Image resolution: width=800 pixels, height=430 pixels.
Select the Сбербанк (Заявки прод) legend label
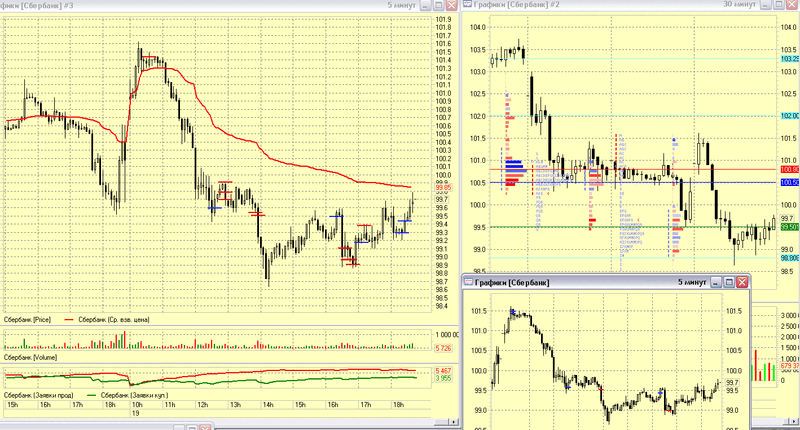[38, 395]
